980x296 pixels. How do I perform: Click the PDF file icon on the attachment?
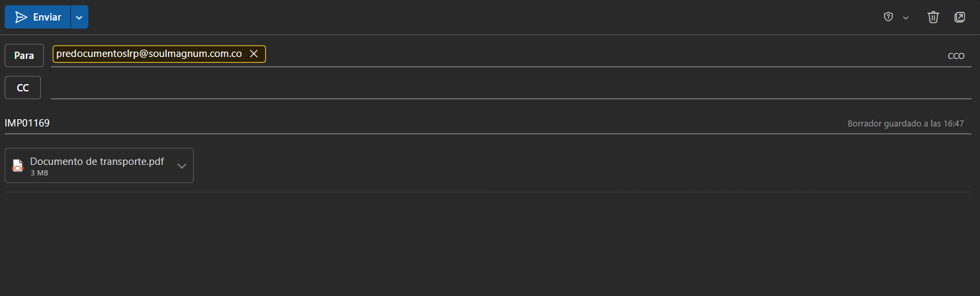(x=18, y=166)
